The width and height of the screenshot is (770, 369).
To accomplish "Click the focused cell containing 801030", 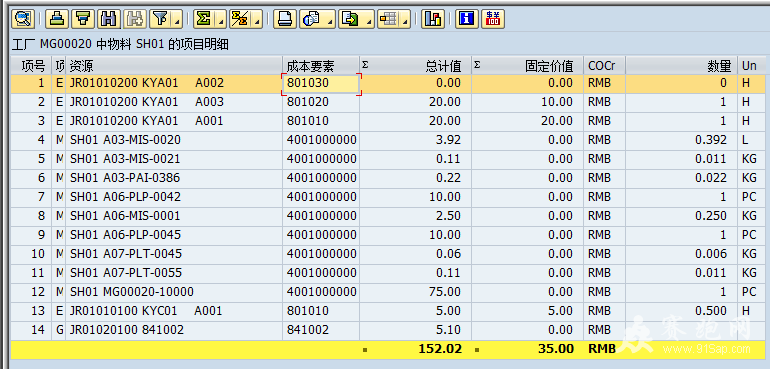I will pyautogui.click(x=321, y=84).
